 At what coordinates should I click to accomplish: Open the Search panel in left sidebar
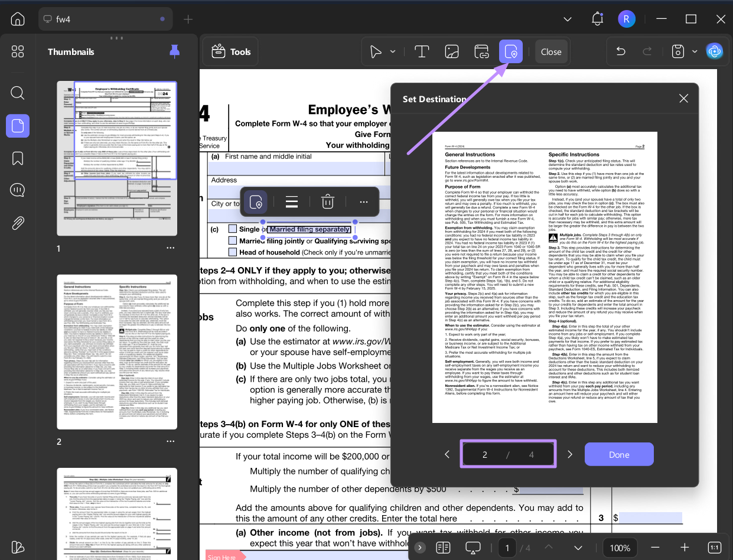pyautogui.click(x=18, y=93)
